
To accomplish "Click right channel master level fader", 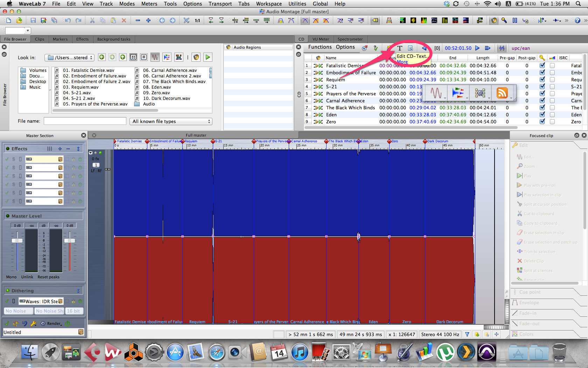I will [70, 240].
